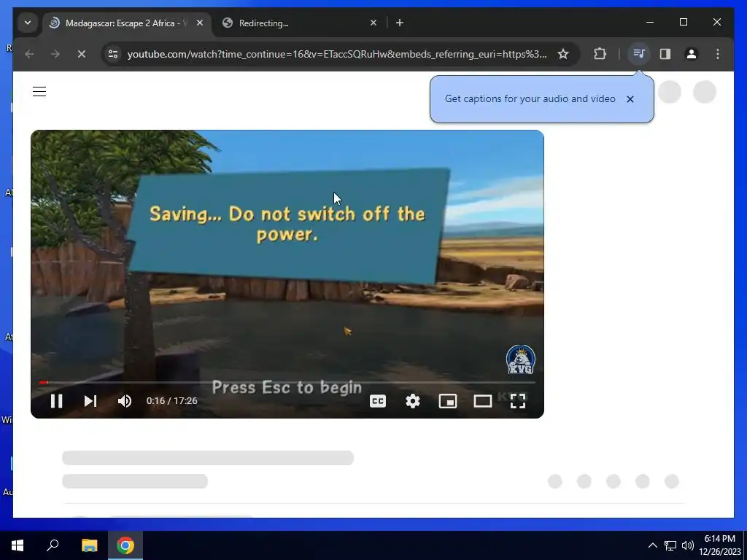This screenshot has height=560, width=747.
Task: Expand the tab search dropdown
Action: pos(28,23)
